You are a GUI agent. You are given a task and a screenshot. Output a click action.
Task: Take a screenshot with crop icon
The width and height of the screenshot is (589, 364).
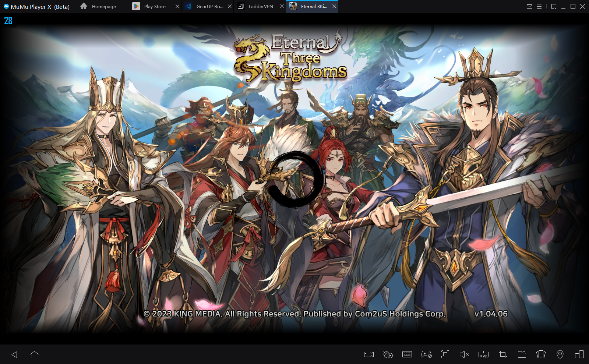502,354
